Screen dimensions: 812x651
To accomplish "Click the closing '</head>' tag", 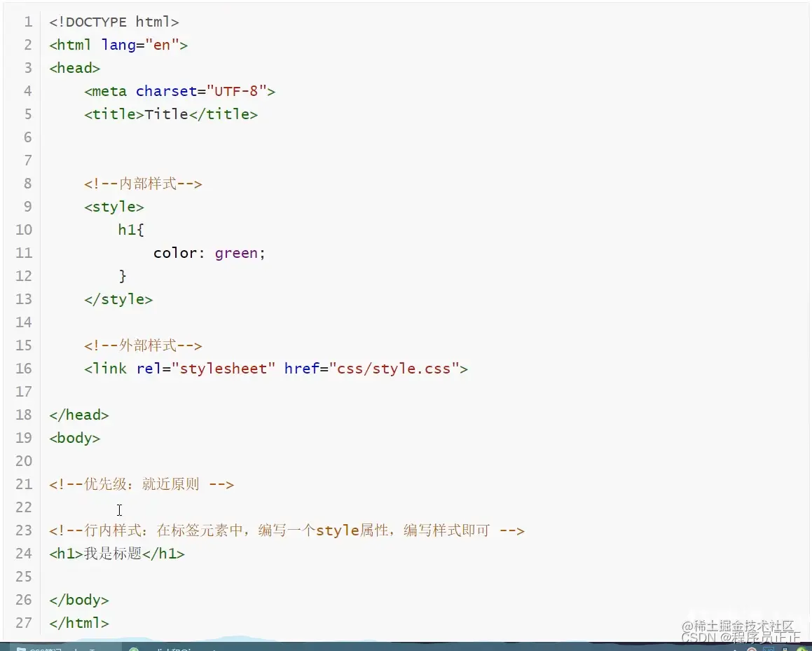I will click(x=79, y=415).
